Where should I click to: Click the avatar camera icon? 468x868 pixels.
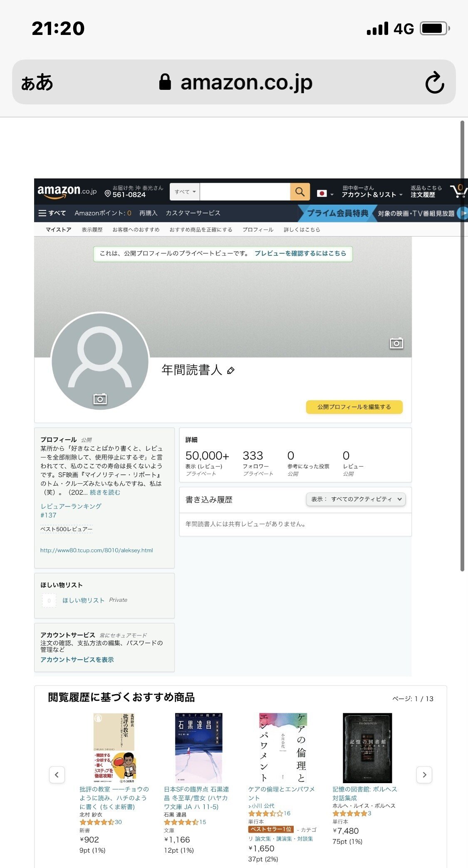[100, 399]
